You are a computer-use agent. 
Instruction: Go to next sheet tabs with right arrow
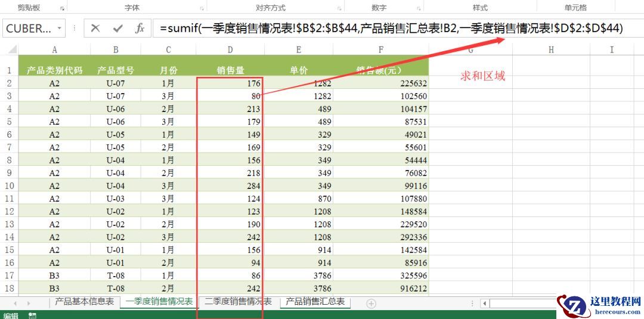(x=29, y=303)
